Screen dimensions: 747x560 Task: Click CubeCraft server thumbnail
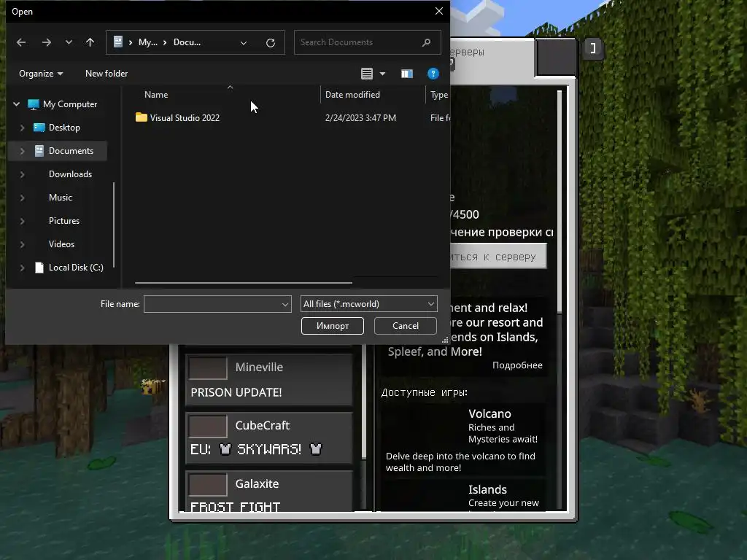coord(208,426)
